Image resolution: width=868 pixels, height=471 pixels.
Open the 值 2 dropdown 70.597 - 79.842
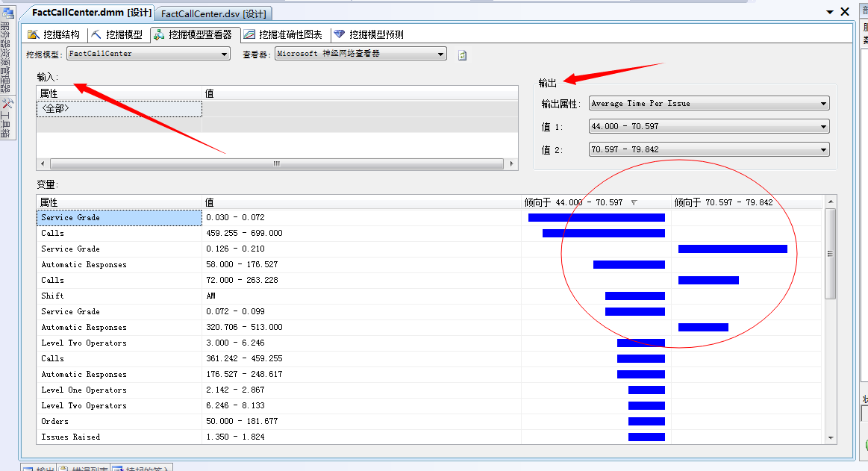click(709, 149)
